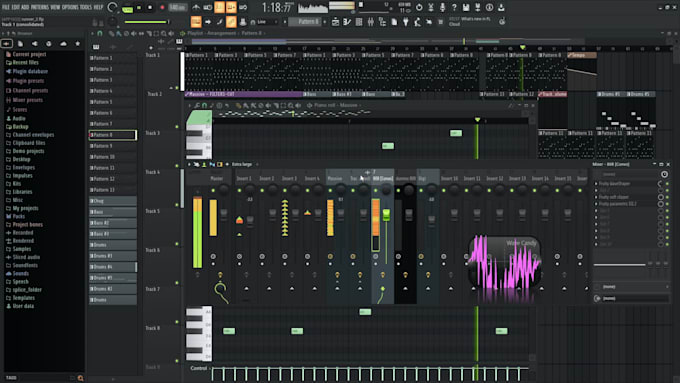Viewport: 680px width, 383px height.
Task: Click the render/export download icon
Action: coord(501,7)
